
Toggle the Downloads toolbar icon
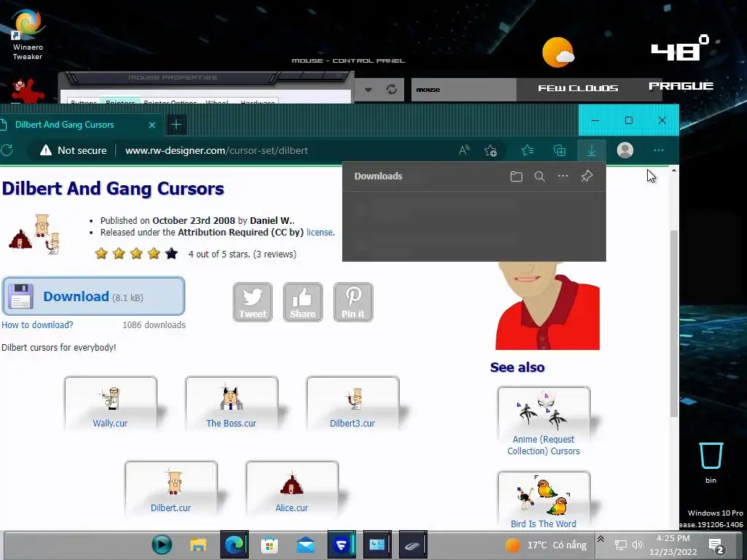pyautogui.click(x=591, y=150)
